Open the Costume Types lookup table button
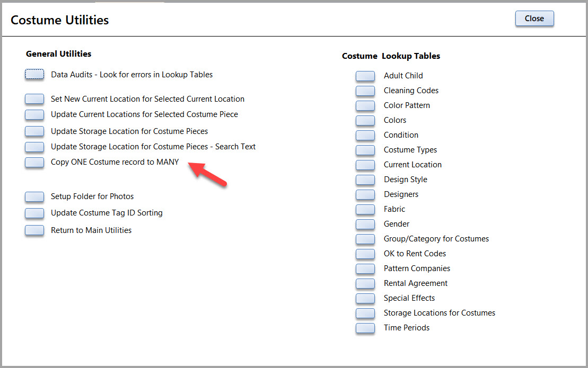 tap(365, 150)
